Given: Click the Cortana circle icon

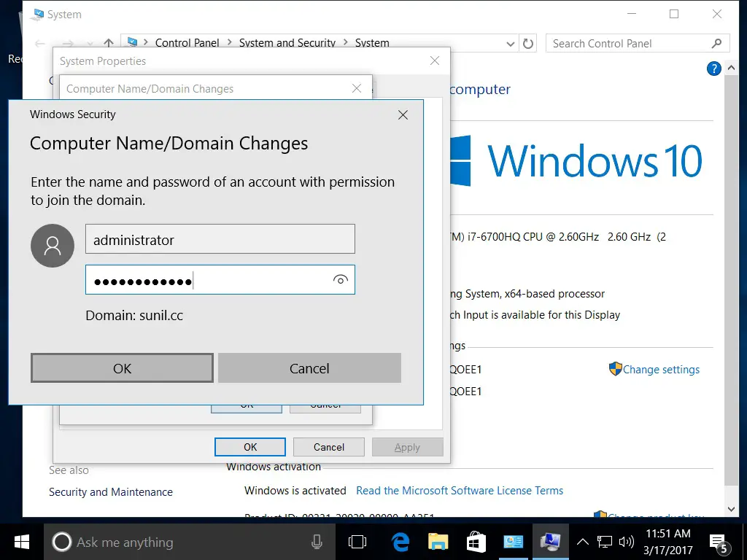Looking at the screenshot, I should pos(61,542).
